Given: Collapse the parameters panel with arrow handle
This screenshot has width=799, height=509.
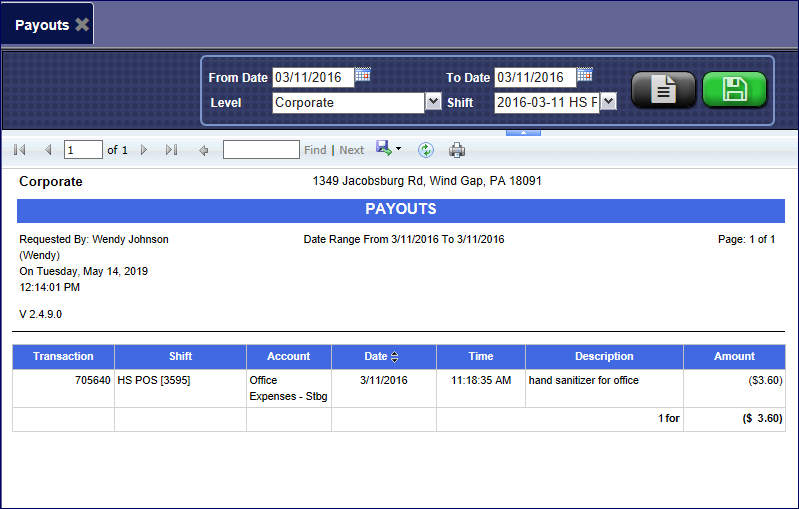Looking at the screenshot, I should (x=525, y=132).
